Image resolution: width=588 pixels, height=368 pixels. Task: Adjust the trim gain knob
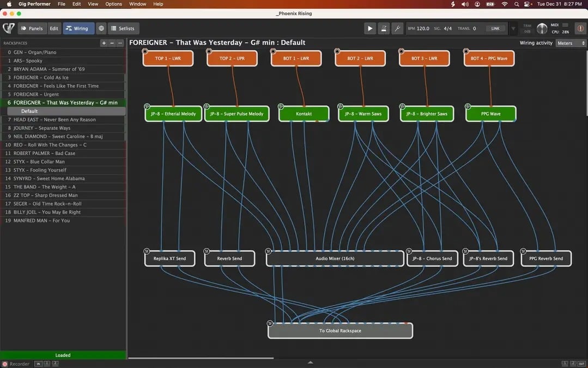pos(542,28)
